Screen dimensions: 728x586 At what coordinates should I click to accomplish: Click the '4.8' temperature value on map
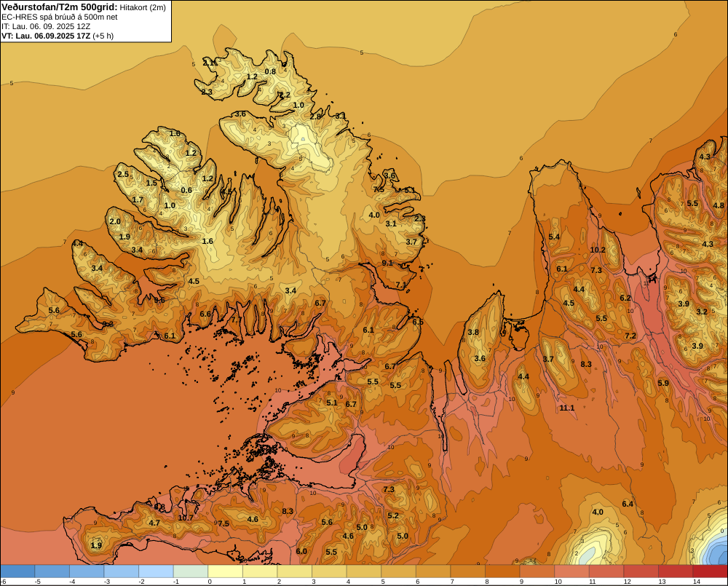click(719, 206)
